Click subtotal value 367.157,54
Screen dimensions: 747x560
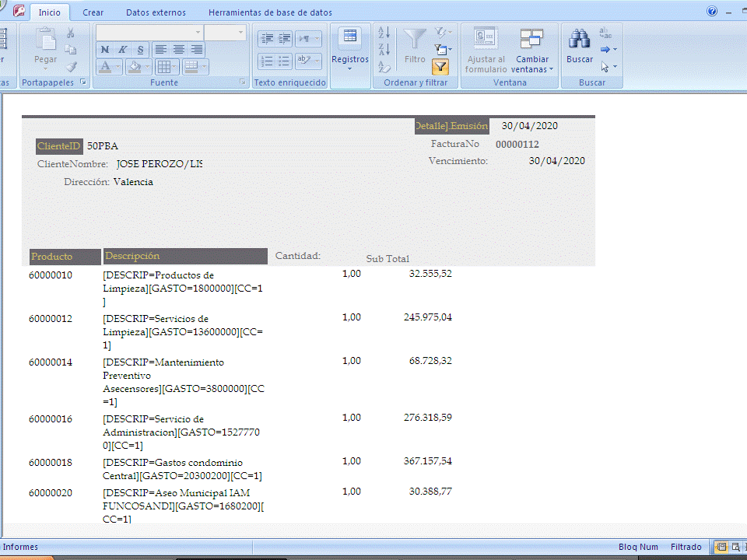pyautogui.click(x=428, y=461)
